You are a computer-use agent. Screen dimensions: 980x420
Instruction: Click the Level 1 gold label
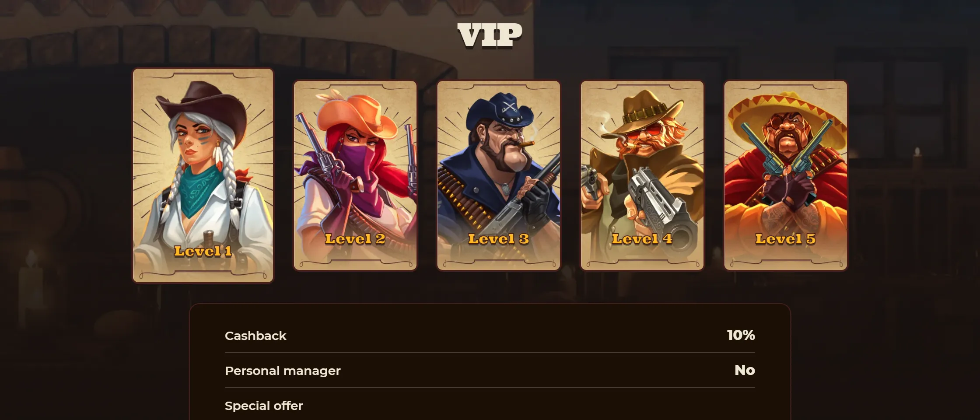tap(203, 251)
